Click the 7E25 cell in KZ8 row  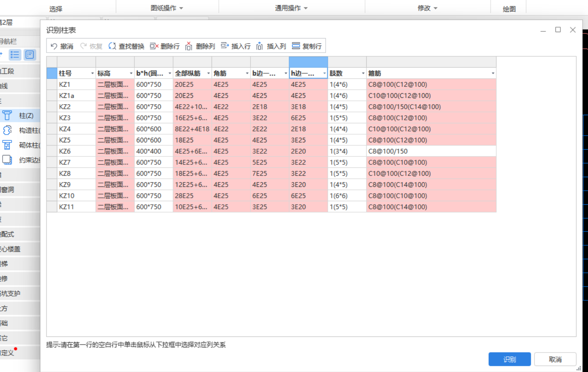[270, 173]
